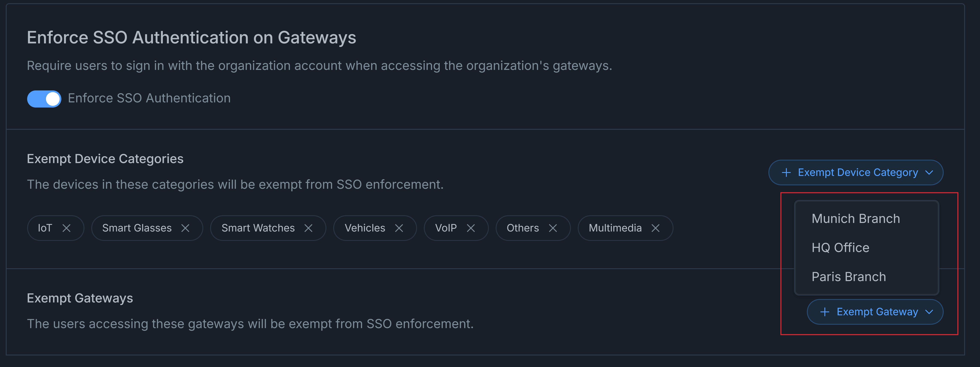980x367 pixels.
Task: Delete Vehicles category with X icon
Action: point(399,228)
